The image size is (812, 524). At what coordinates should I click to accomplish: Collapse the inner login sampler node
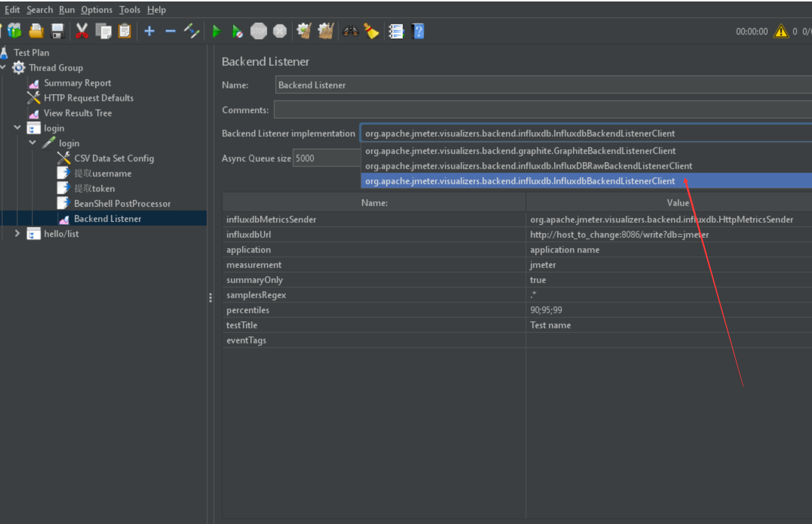click(33, 143)
